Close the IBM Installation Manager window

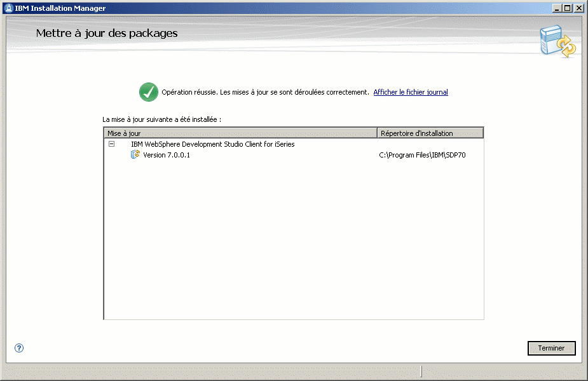point(579,8)
